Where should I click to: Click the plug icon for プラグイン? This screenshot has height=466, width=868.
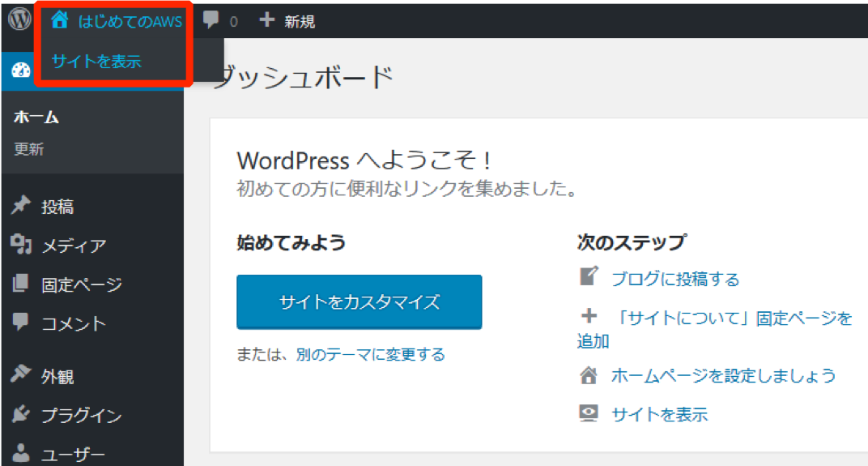click(x=20, y=413)
